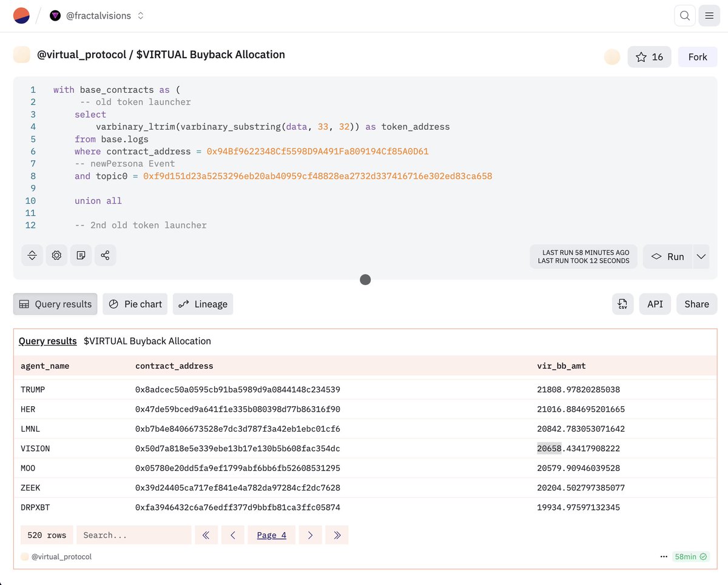Open the Page 4 selector
The image size is (728, 585).
click(x=271, y=535)
